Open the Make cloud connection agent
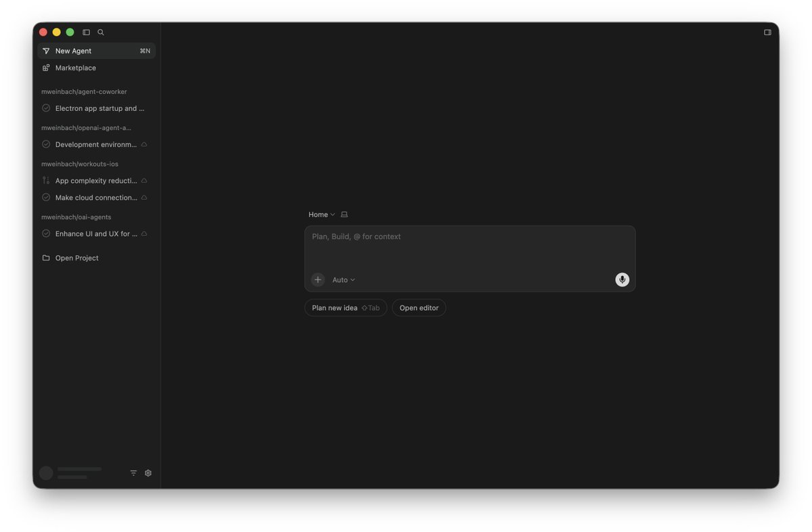Screen dimensions: 812x532 [x=97, y=198]
